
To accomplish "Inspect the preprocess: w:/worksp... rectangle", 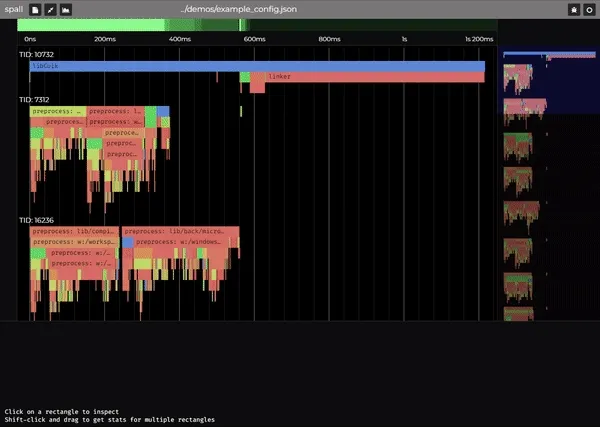I will pos(74,242).
